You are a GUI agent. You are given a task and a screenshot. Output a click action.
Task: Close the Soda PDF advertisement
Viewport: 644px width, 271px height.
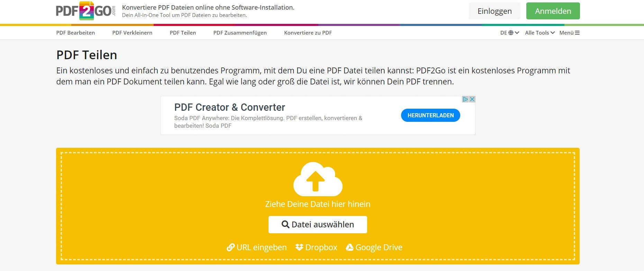[x=472, y=99]
